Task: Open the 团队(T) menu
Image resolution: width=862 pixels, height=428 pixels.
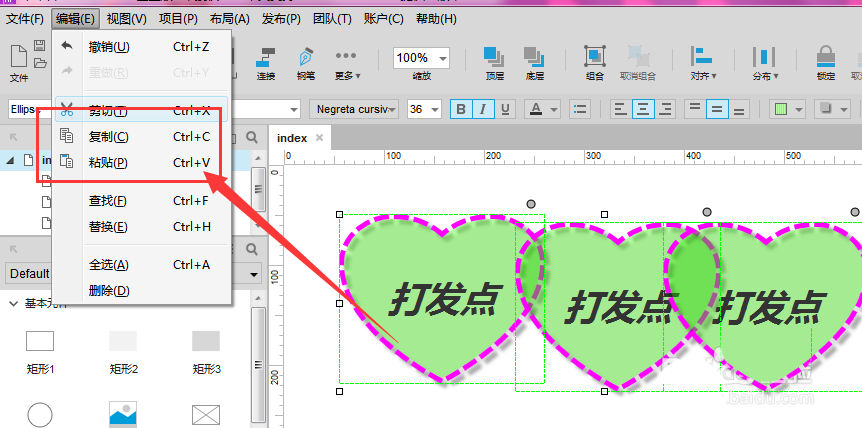Action: (332, 19)
